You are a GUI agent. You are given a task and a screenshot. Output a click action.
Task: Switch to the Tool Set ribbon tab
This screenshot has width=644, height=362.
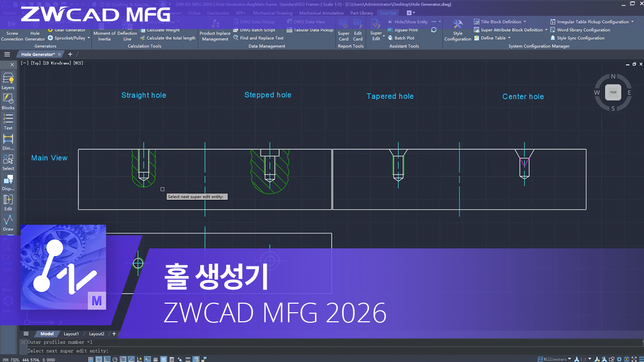click(x=388, y=13)
